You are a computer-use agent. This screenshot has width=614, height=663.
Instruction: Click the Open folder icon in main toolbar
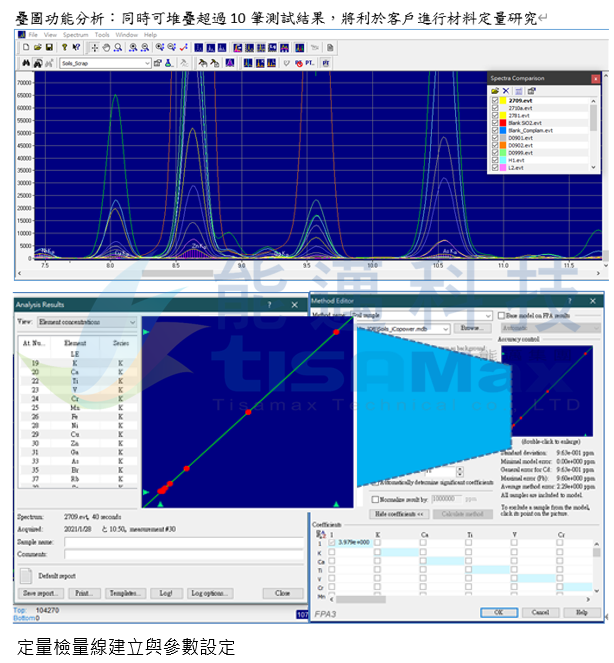[38, 47]
